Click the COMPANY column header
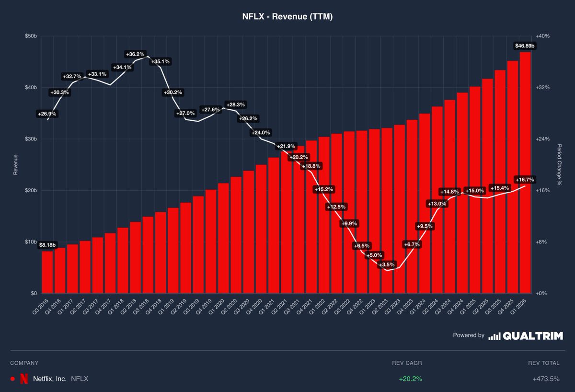Viewport: 575px width, 392px height. tap(24, 363)
